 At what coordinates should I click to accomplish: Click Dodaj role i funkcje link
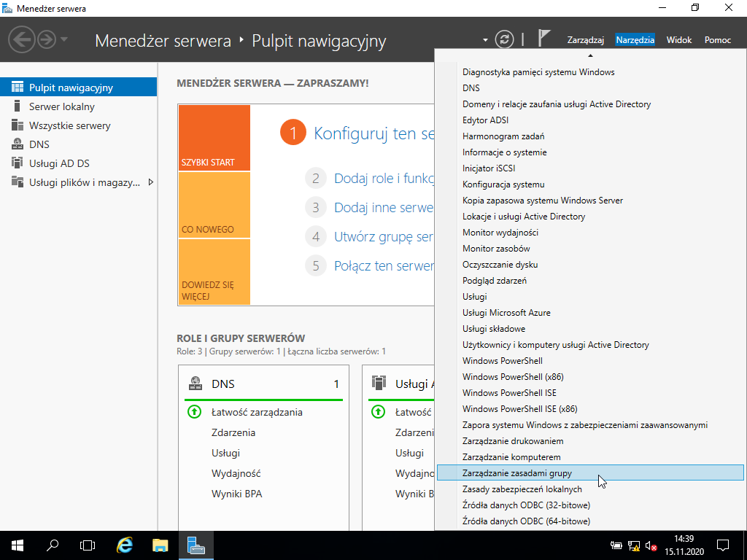click(x=384, y=179)
